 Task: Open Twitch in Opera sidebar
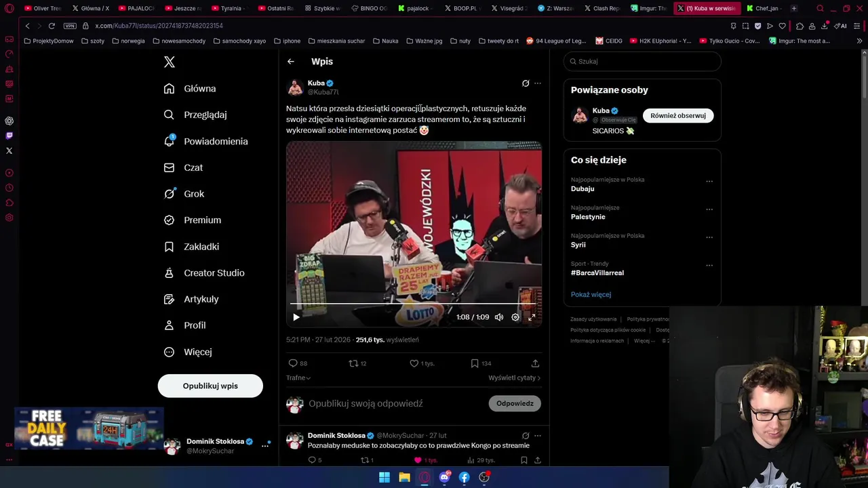coord(9,136)
